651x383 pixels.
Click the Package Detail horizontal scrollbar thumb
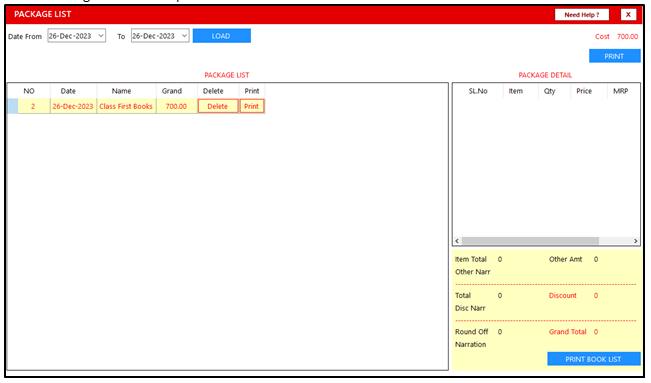530,241
